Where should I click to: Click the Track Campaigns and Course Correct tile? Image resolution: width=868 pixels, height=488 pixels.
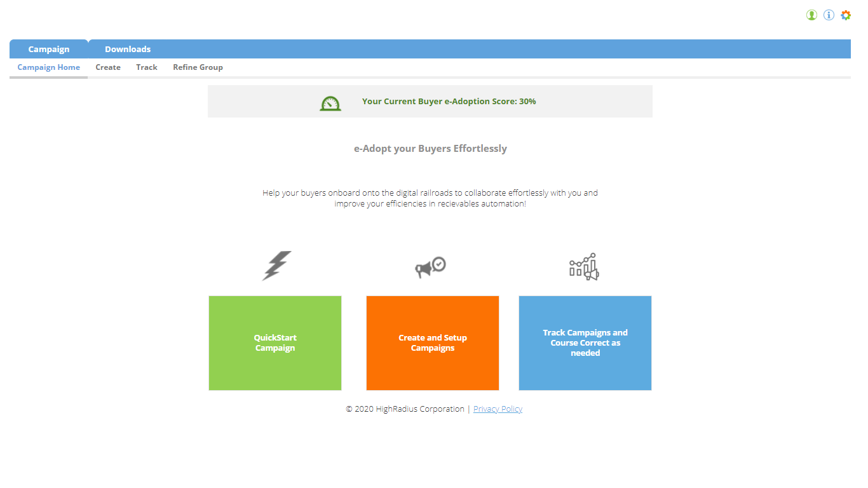tap(585, 342)
